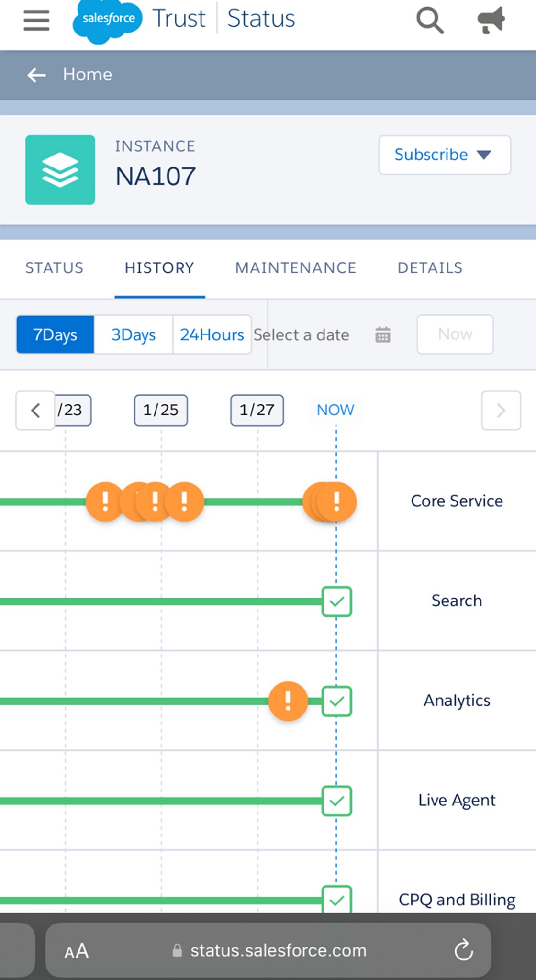The image size is (536, 980).
Task: Open the first Core Service incident marker
Action: pos(105,501)
